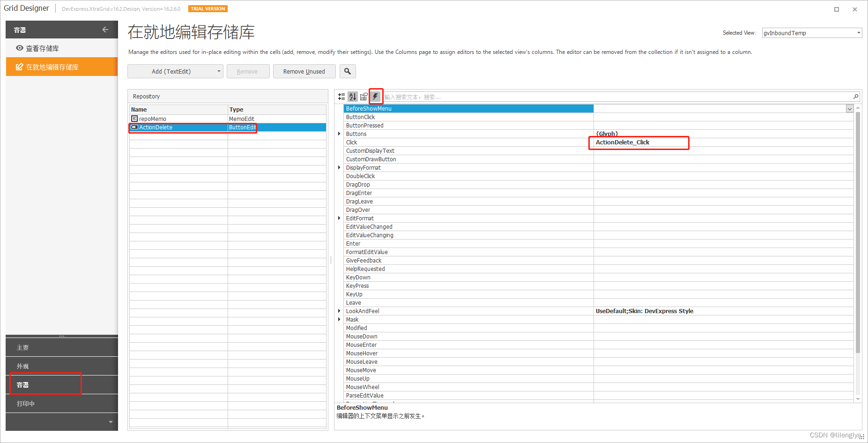Image resolution: width=868 pixels, height=443 pixels.
Task: Click the property search input field
Action: coord(515,97)
